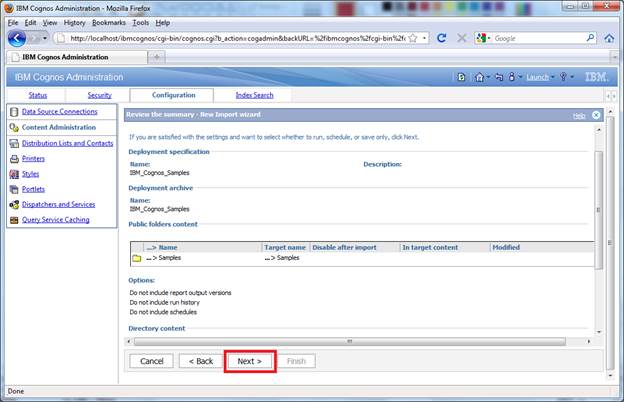Open Data Source Connections link
The height and width of the screenshot is (402, 624).
click(60, 111)
